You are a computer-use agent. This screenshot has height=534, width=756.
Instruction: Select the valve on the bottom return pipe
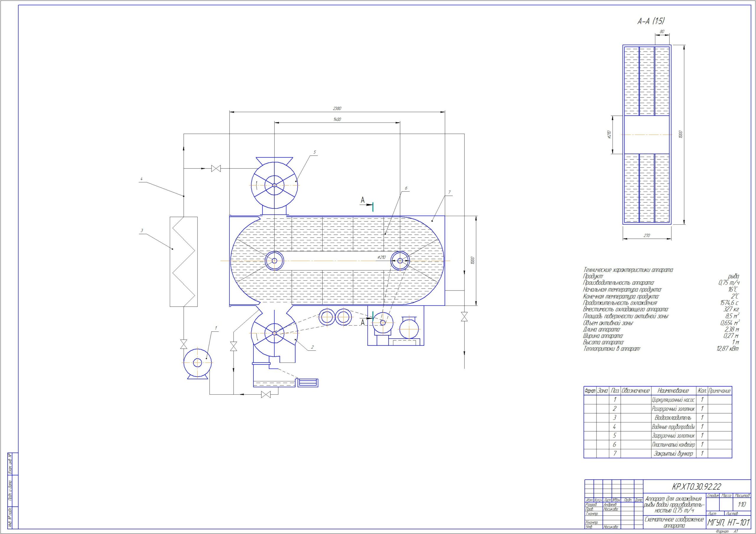click(266, 394)
